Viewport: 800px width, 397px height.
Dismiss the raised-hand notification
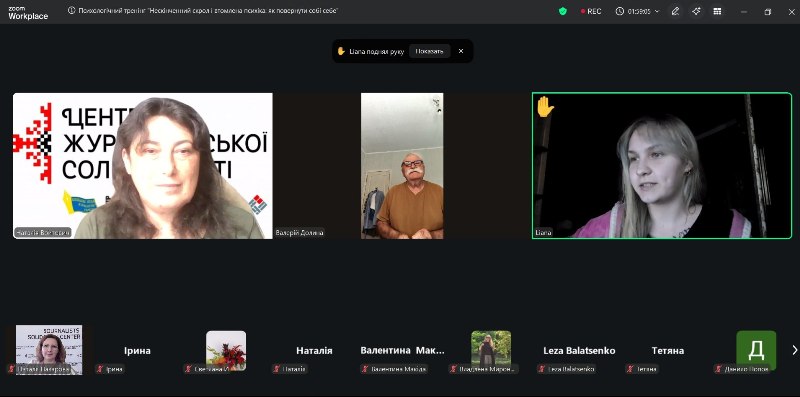click(461, 51)
